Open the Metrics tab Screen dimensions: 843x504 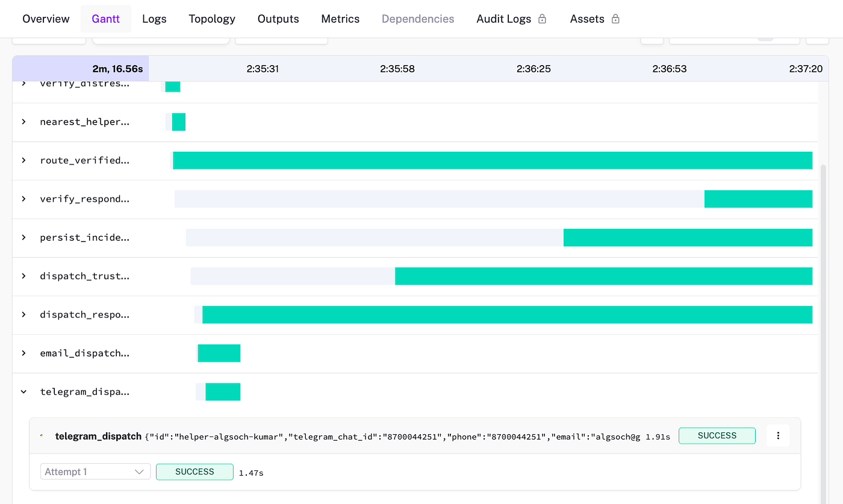pos(340,19)
